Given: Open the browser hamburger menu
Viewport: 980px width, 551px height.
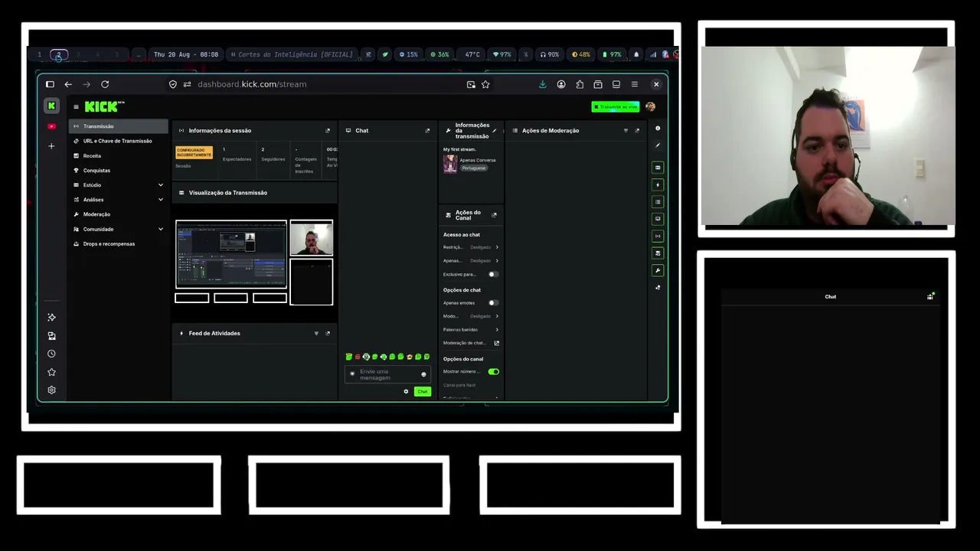Looking at the screenshot, I should [x=635, y=84].
